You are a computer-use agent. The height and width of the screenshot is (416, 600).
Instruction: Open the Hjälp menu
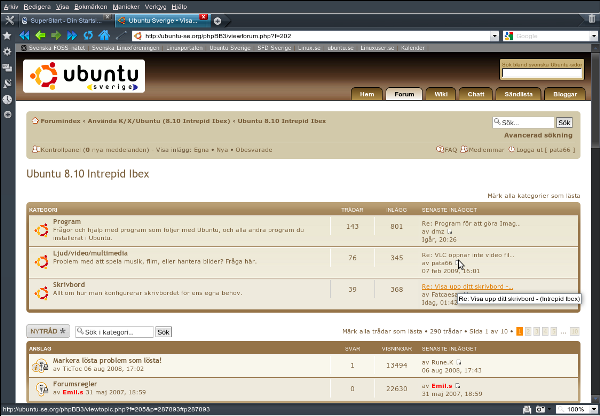tap(179, 7)
